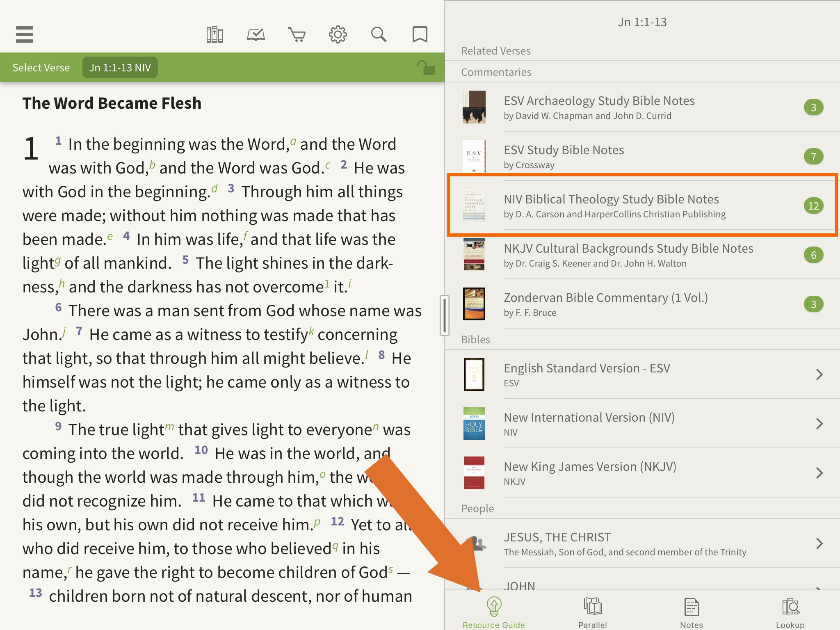Viewport: 840px width, 630px height.
Task: Tap footnote d after 'beginning.'
Action: point(214,189)
